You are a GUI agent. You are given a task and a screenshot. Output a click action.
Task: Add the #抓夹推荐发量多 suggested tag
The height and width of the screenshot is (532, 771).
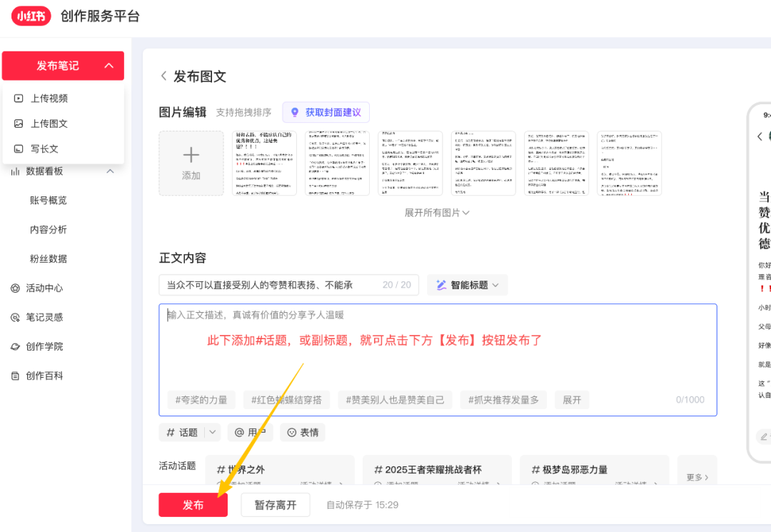click(x=503, y=400)
